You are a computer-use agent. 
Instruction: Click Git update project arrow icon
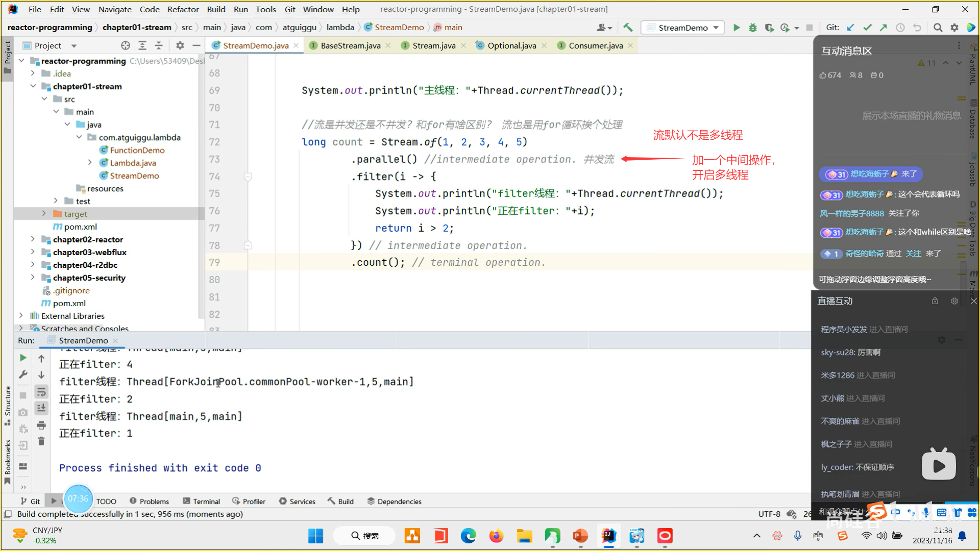850,28
